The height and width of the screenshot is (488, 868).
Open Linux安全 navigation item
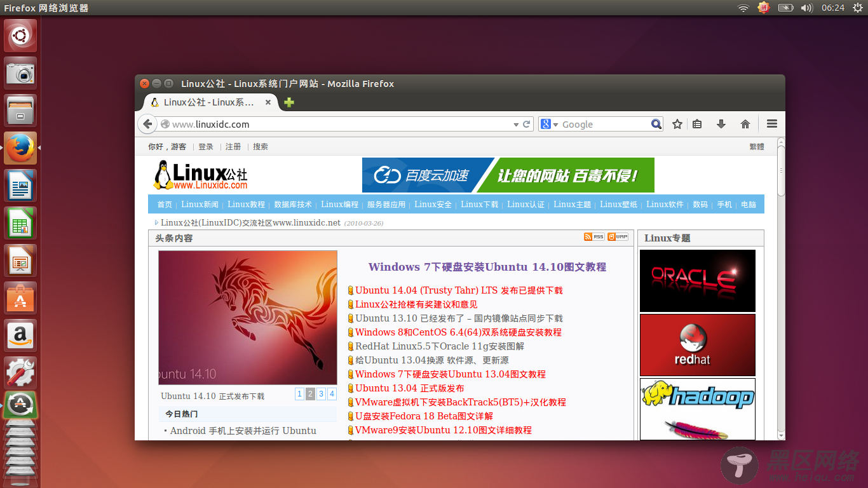coord(433,205)
